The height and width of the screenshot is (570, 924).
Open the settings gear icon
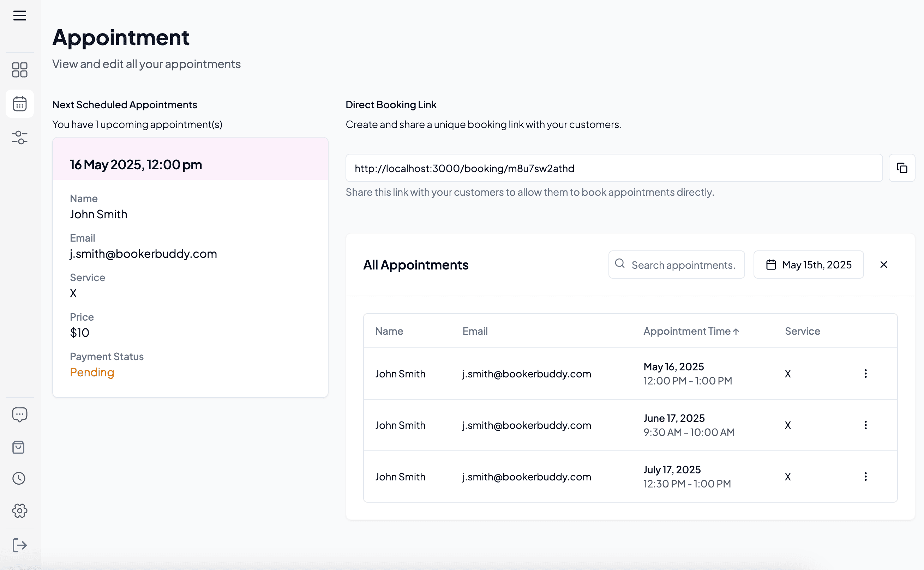coord(19,511)
